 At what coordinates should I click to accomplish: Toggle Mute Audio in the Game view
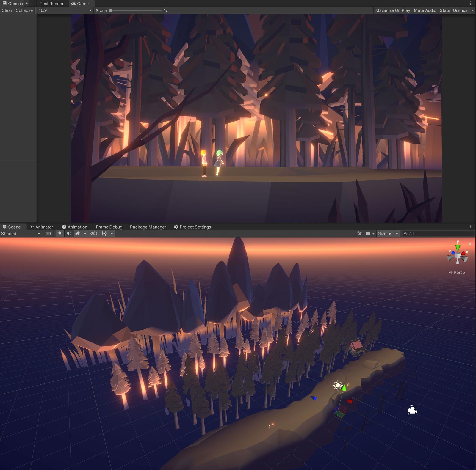point(425,10)
